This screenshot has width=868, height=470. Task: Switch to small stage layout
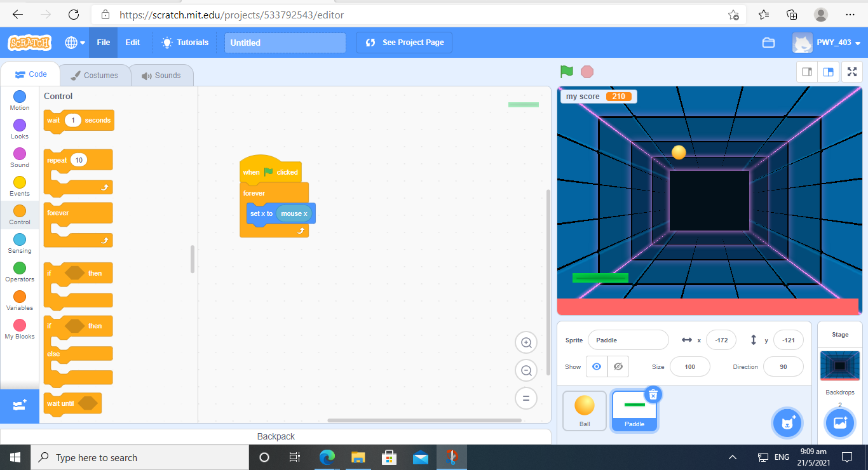pos(807,72)
